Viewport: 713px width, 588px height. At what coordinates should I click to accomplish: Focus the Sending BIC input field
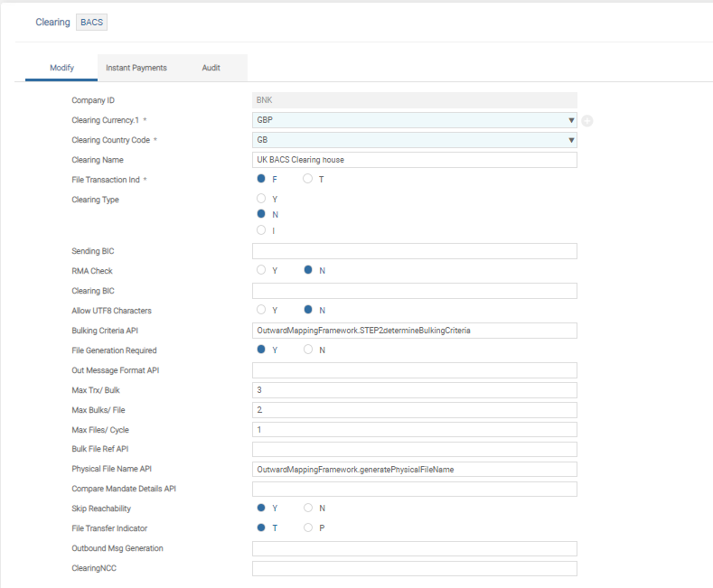click(414, 251)
